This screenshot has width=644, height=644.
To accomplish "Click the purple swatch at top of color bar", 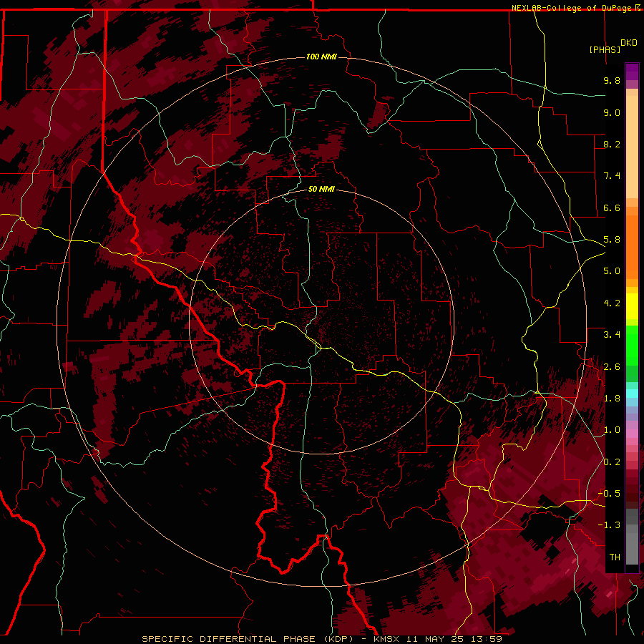I will pyautogui.click(x=632, y=72).
